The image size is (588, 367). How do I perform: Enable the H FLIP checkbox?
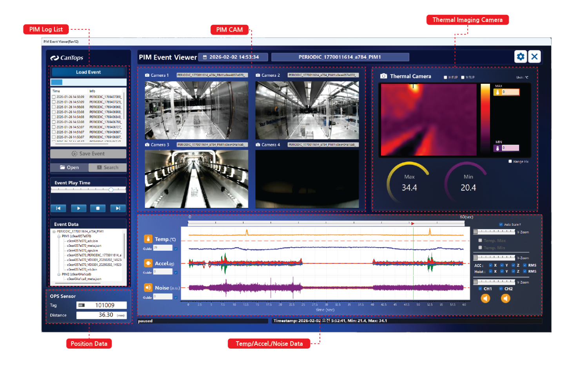click(x=445, y=78)
